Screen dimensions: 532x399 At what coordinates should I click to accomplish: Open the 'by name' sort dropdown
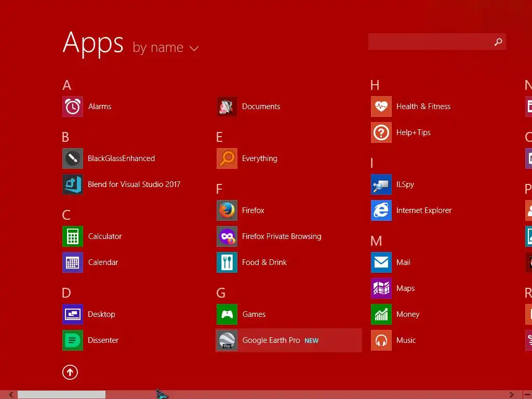165,47
